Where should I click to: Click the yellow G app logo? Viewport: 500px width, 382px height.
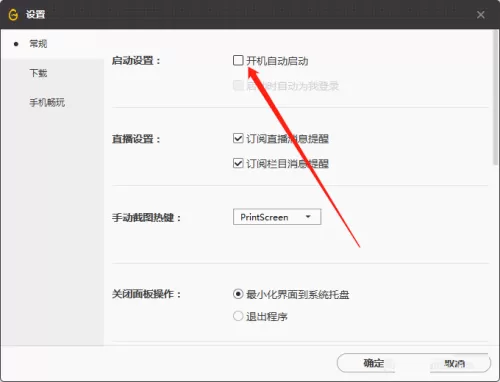pyautogui.click(x=13, y=15)
